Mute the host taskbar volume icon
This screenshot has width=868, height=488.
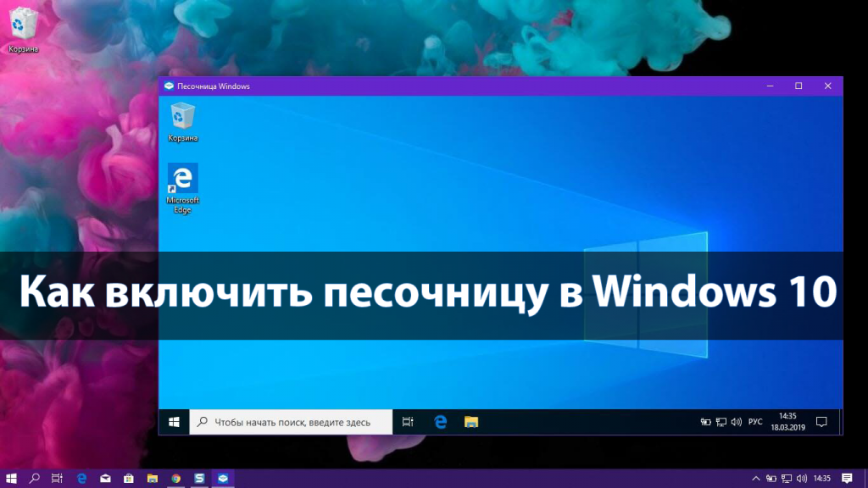tap(801, 478)
